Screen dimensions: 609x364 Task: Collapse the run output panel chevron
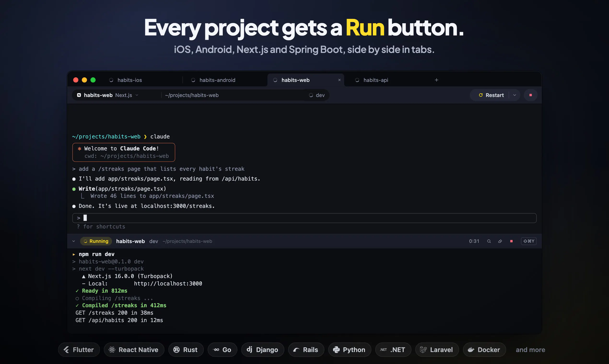pos(74,241)
